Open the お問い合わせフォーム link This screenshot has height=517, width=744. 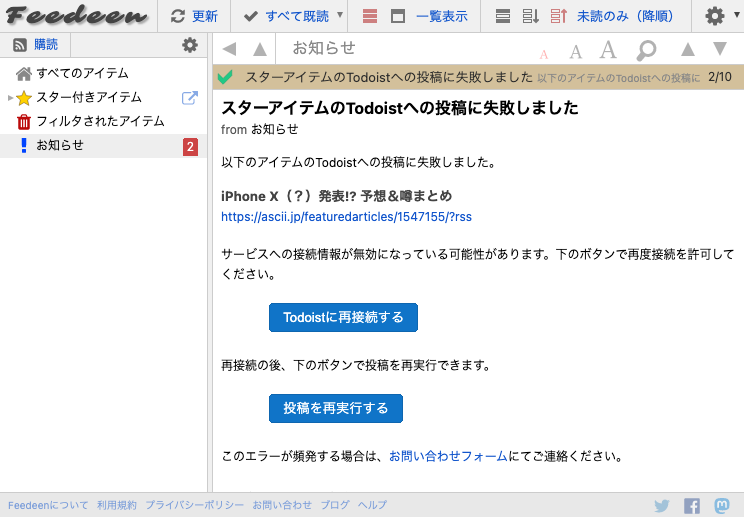448,456
